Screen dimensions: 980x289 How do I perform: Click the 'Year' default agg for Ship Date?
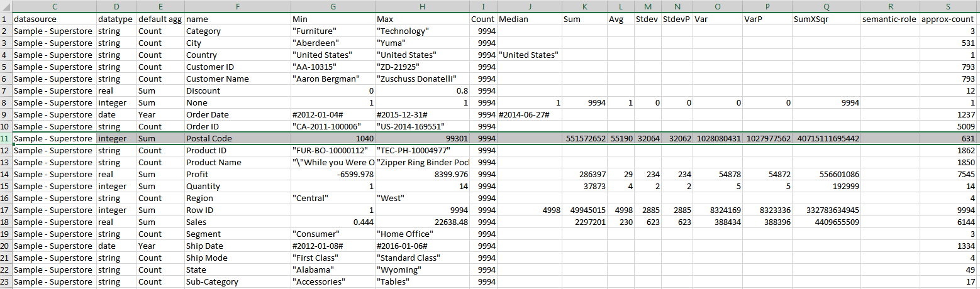click(x=160, y=246)
